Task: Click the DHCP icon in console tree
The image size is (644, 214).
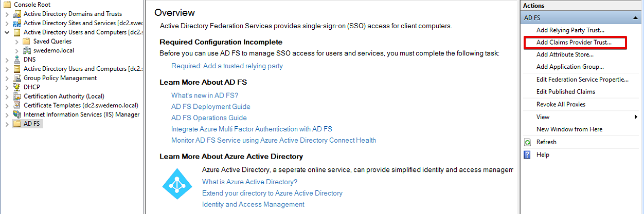Action: pos(17,87)
